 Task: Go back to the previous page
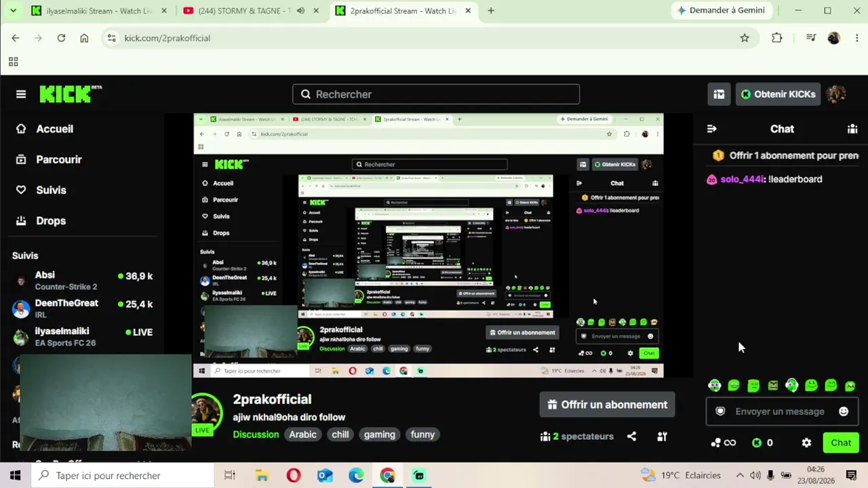(16, 38)
